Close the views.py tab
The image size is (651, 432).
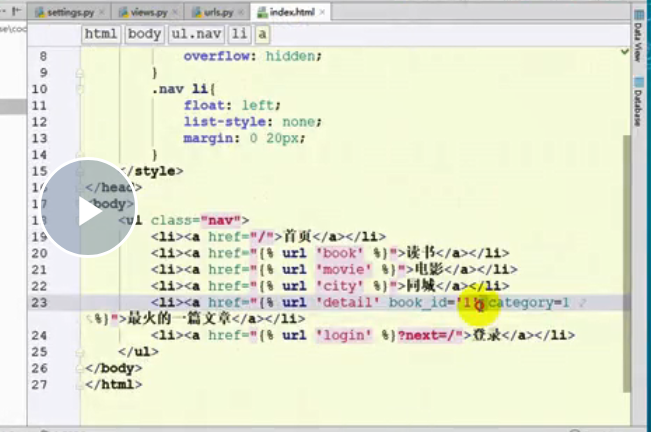(175, 12)
